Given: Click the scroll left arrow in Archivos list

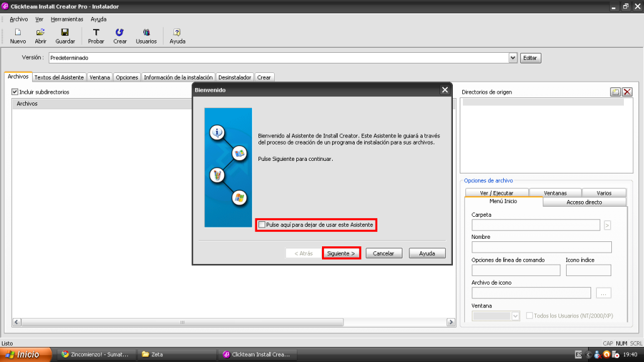Looking at the screenshot, I should 16,322.
